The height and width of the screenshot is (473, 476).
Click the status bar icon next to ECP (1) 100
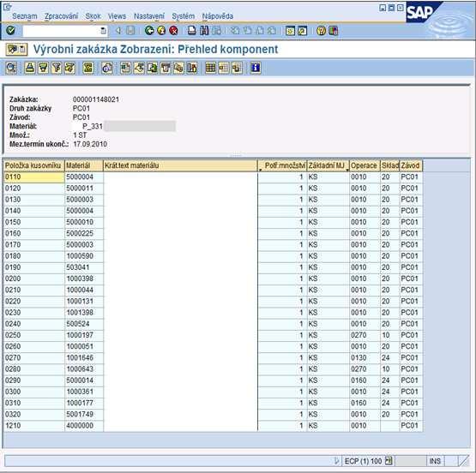tap(389, 461)
